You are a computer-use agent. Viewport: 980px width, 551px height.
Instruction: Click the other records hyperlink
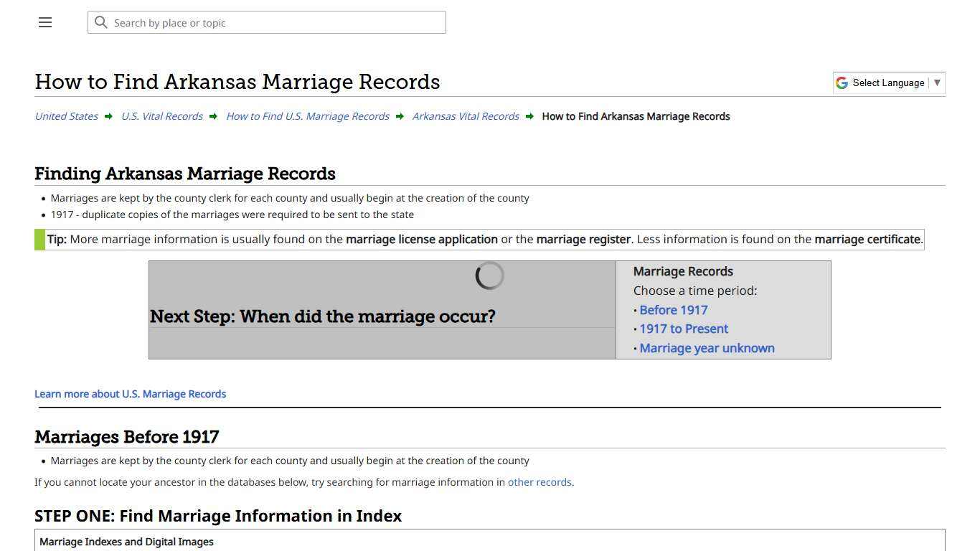click(x=540, y=482)
